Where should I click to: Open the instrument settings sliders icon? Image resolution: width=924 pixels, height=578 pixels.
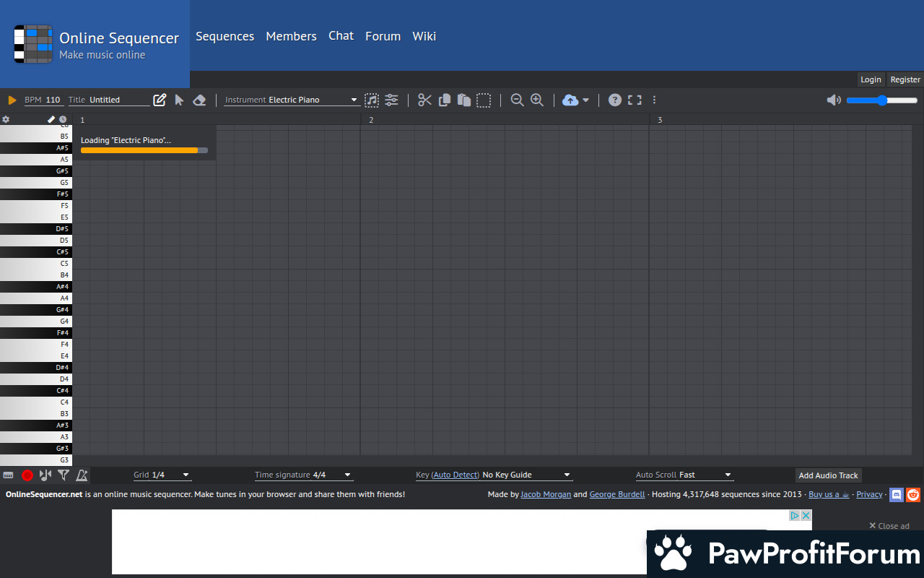pyautogui.click(x=391, y=100)
